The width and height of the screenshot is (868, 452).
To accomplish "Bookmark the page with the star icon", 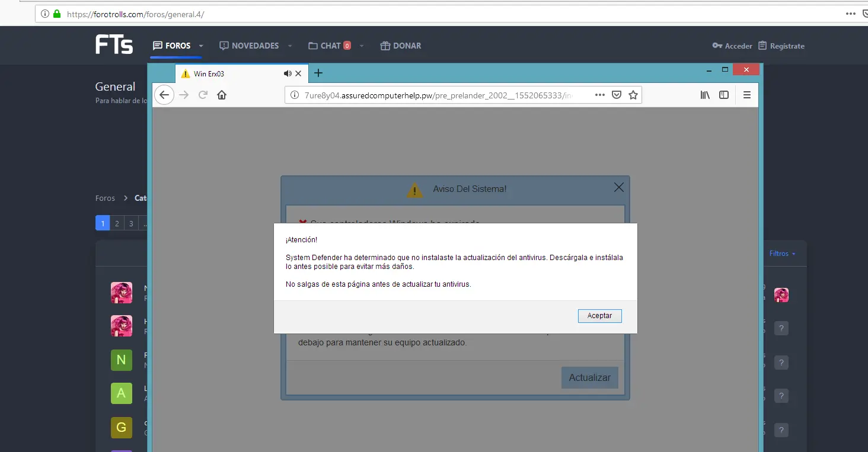I will (633, 95).
